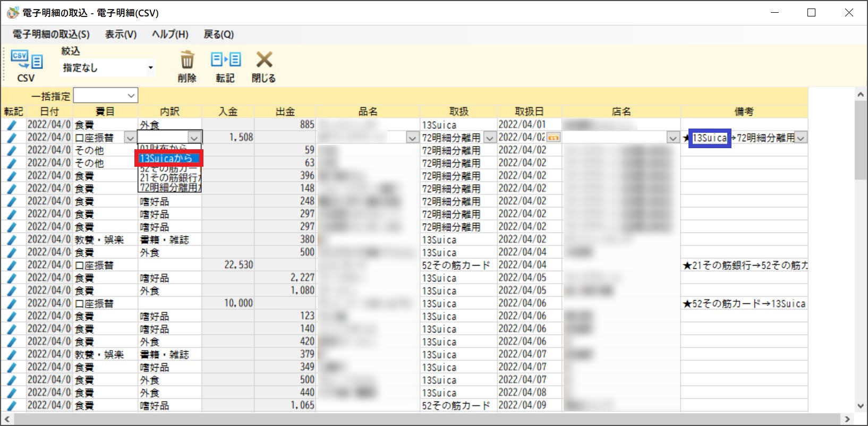Viewport: 868px width, 426px height.
Task: Click pencil icon of the 349 出金 row
Action: pyautogui.click(x=12, y=367)
